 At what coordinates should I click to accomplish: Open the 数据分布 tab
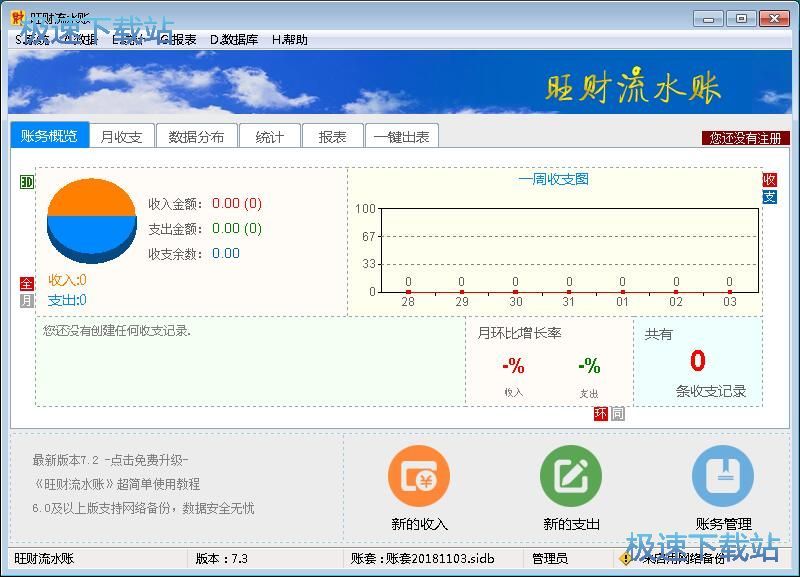tap(196, 137)
